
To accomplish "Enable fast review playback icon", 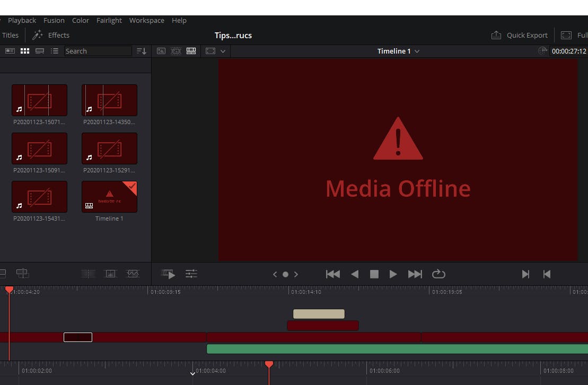I will click(x=169, y=274).
